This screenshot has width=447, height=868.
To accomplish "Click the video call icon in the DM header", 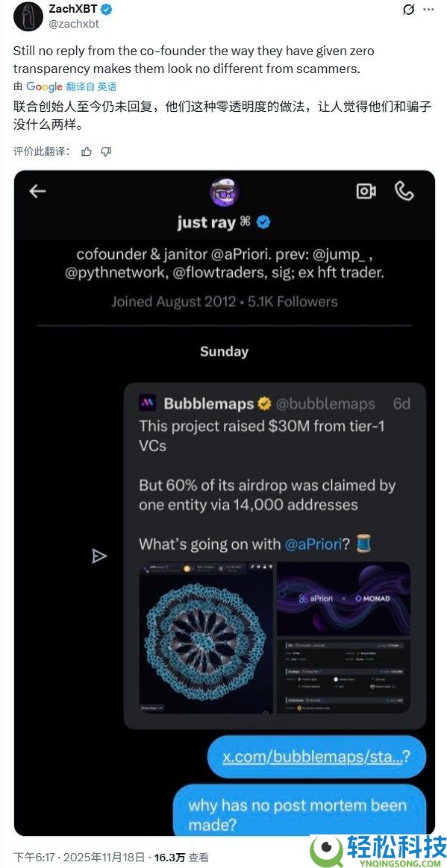I will point(366,192).
